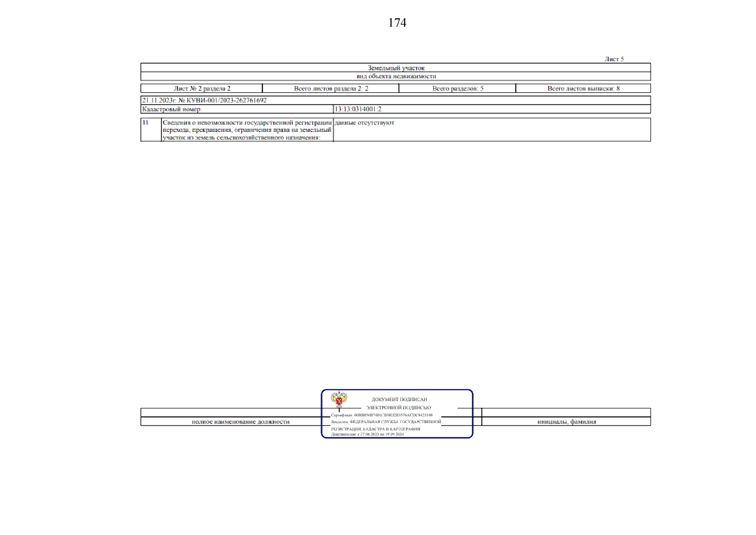Select the certificate number line in stamp
Image resolution: width=756 pixels, height=535 pixels.
pos(382,415)
